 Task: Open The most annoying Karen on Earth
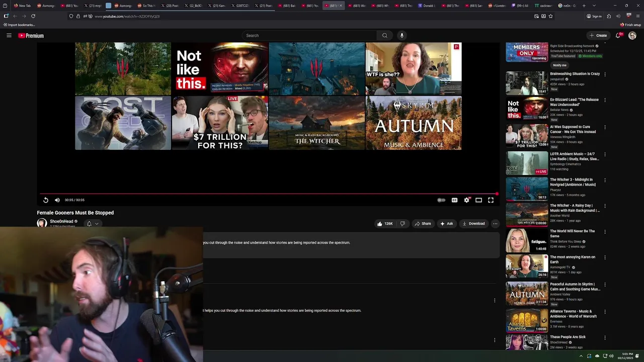(x=573, y=259)
